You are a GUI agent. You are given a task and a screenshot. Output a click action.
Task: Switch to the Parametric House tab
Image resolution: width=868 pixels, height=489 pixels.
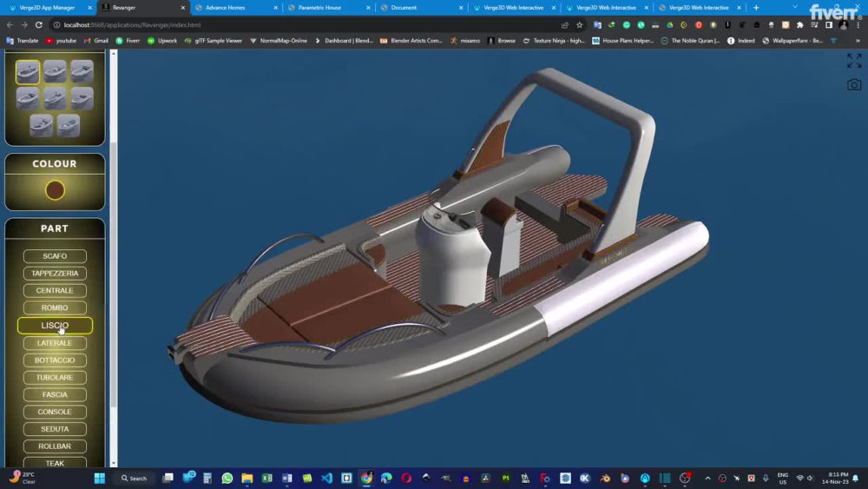(326, 8)
